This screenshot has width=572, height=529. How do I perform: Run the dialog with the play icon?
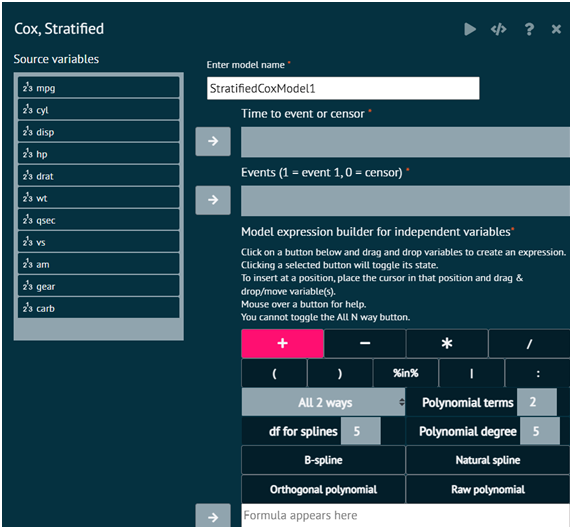pos(470,29)
